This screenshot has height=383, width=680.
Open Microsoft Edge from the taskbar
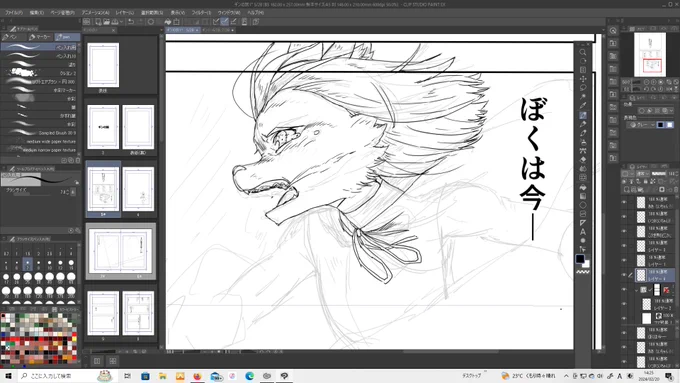tap(249, 376)
